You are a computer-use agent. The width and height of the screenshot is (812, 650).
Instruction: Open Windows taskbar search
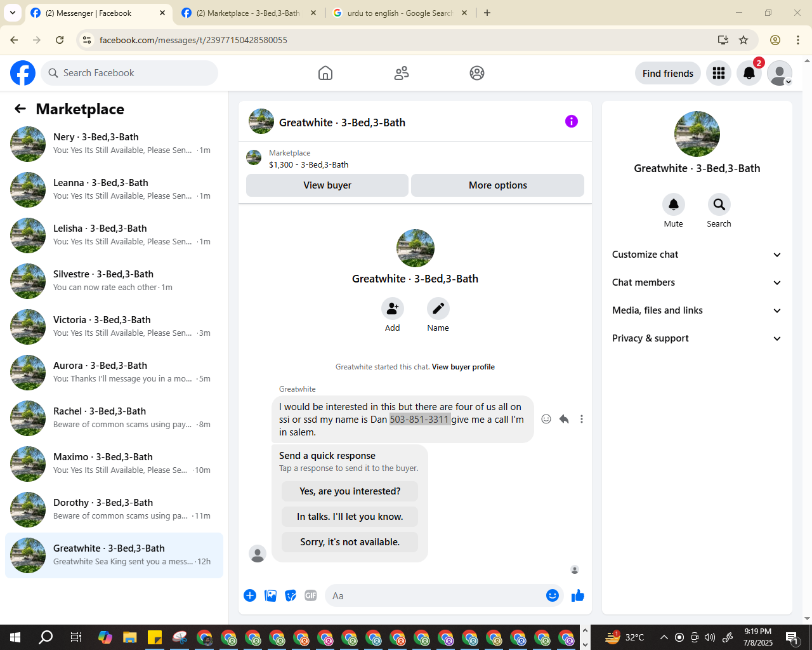point(46,637)
